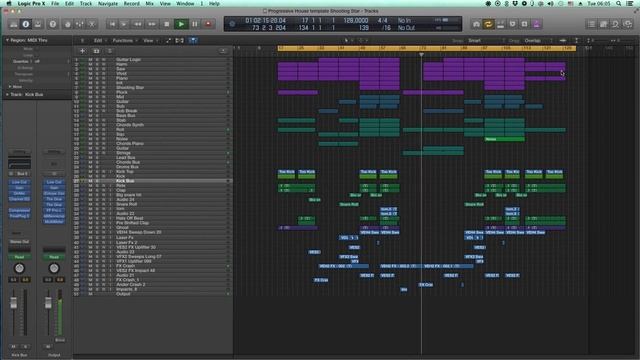Open the Mix menu
The width and height of the screenshot is (640, 360).
tap(149, 3)
